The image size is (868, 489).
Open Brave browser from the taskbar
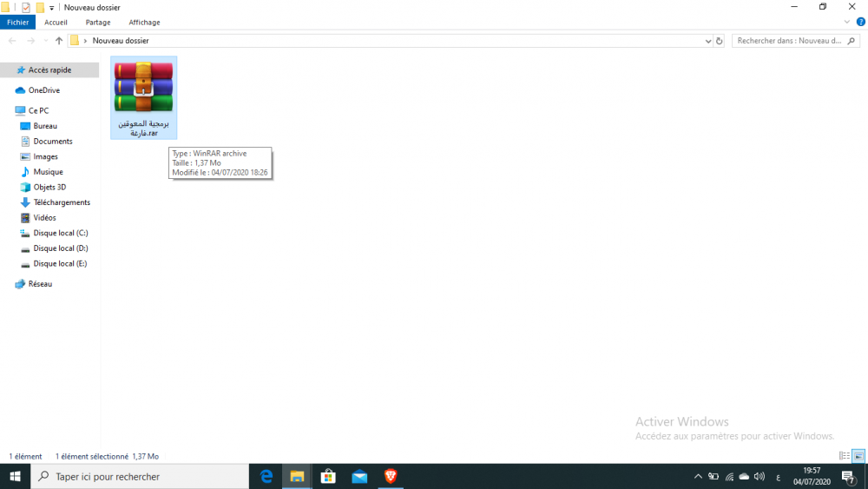coord(391,476)
